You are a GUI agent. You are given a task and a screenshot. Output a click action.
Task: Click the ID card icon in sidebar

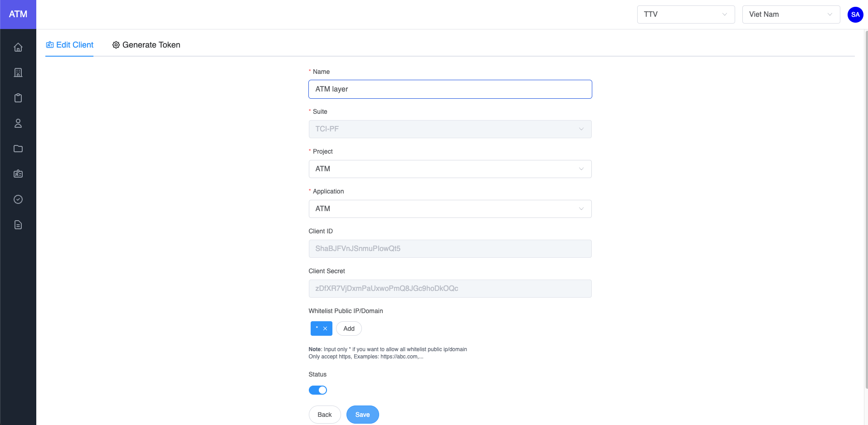[x=18, y=174]
